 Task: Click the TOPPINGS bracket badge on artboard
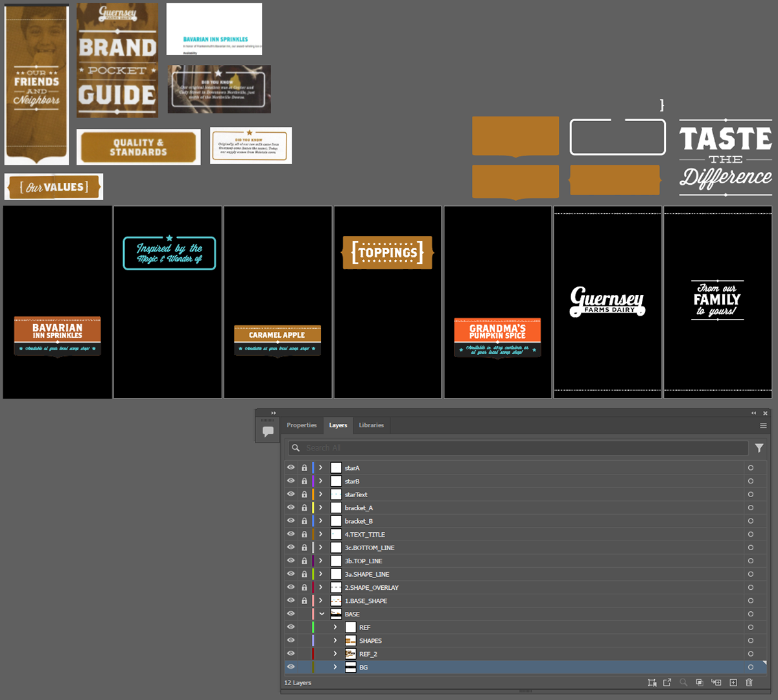[x=388, y=252]
